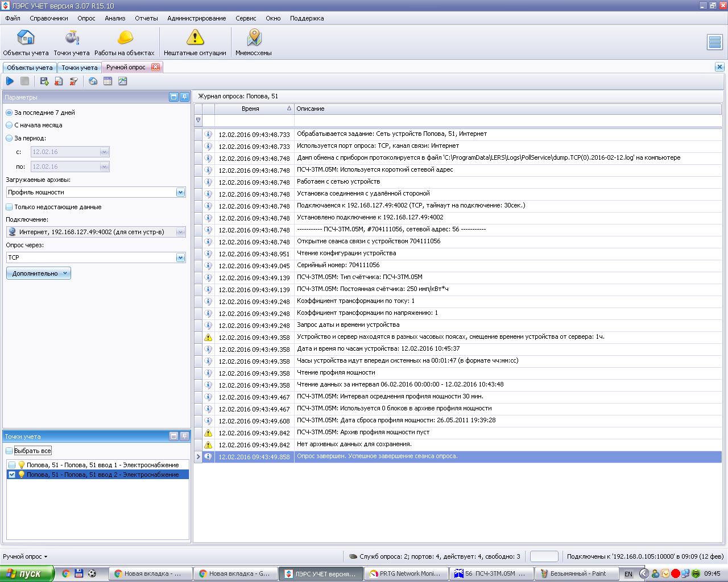This screenshot has width=728, height=582.
Task: Maximize the Точки учета bottom panel
Action: 174,436
